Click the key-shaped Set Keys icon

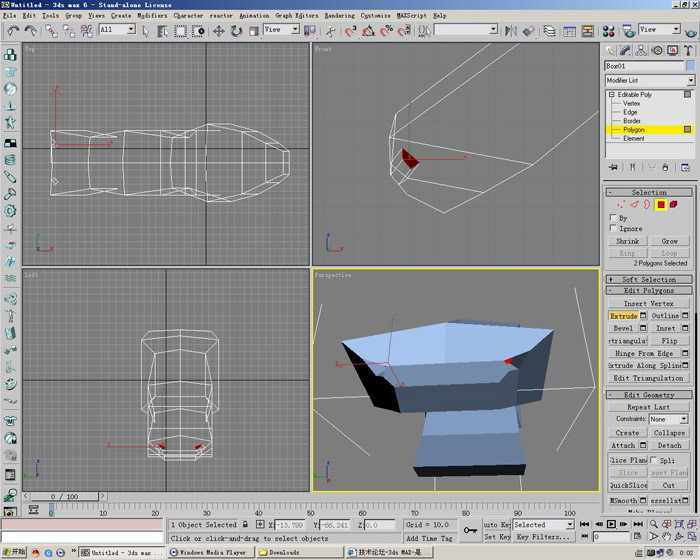tap(471, 530)
